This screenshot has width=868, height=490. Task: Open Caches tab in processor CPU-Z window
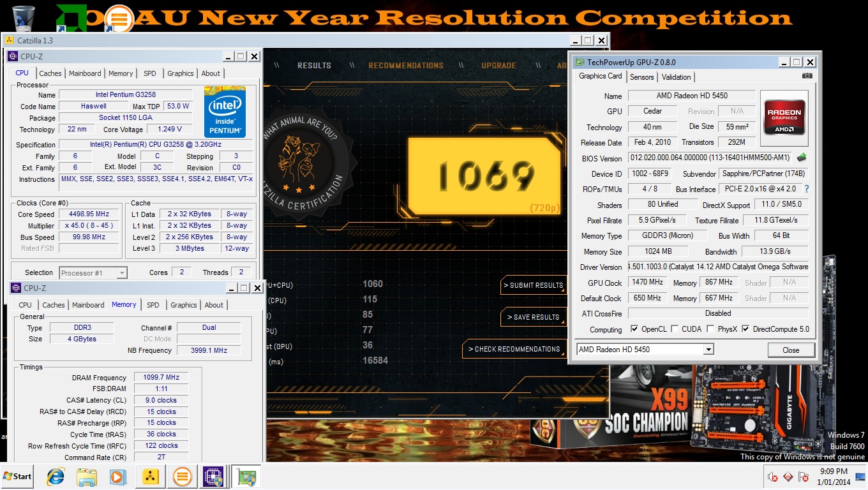tap(50, 73)
